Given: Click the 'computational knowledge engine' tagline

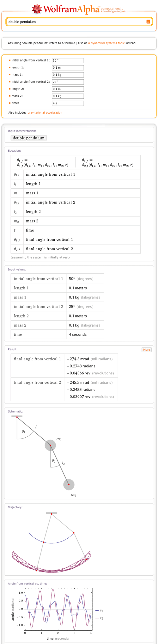Looking at the screenshot, I should point(113,10).
